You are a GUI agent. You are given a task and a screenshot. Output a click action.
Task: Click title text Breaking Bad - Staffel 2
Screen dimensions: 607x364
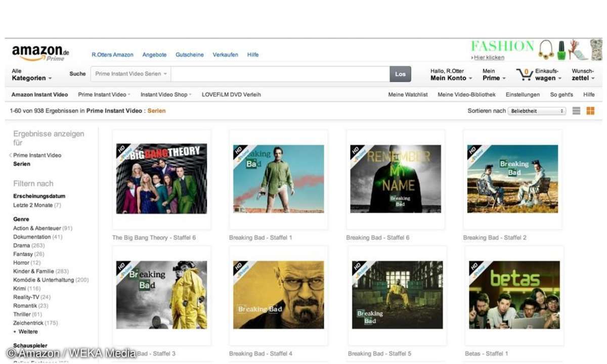(495, 238)
